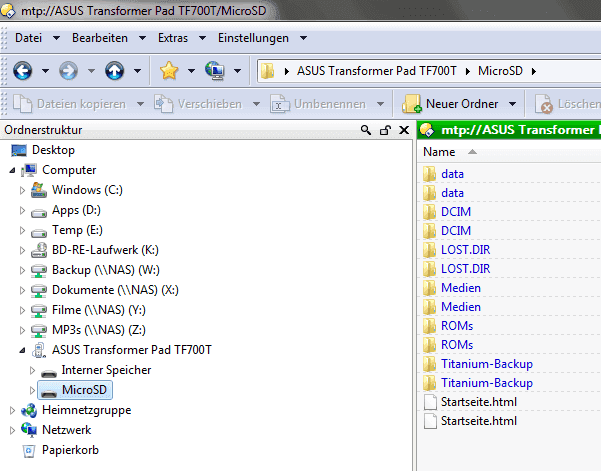This screenshot has height=471, width=601.
Task: Click the mtp tab globe icon
Action: coord(427,130)
